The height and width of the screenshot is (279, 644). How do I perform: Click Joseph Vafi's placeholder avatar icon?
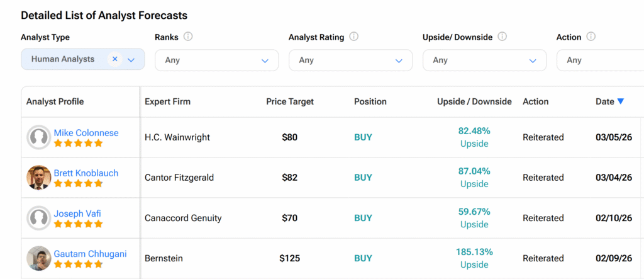[x=39, y=218]
